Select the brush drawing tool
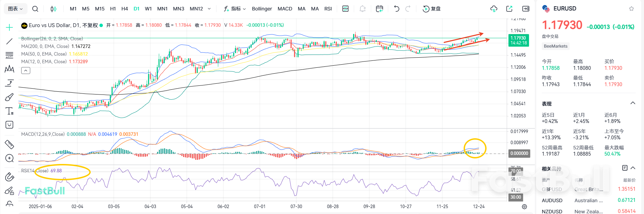The width and height of the screenshot is (644, 214). (x=9, y=97)
